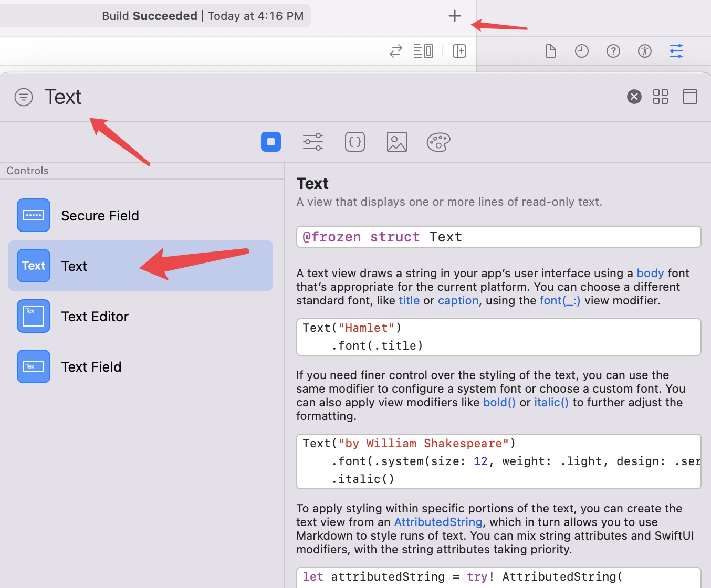711x588 pixels.
Task: Click the plus Library button
Action: (455, 16)
